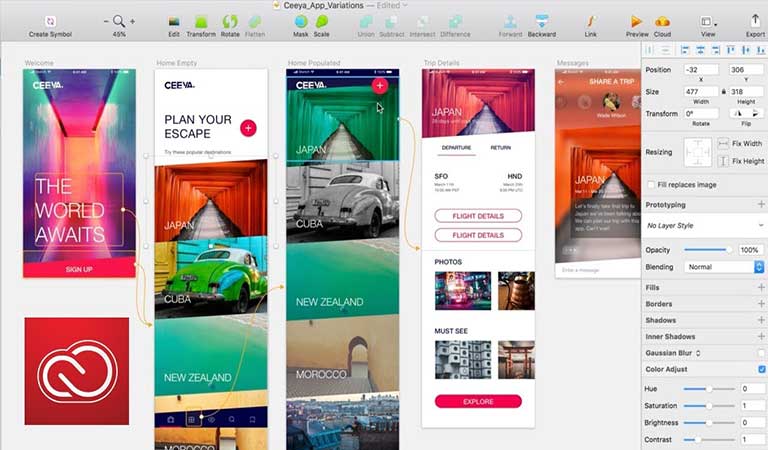This screenshot has height=450, width=768.
Task: Click the Create Symbol toolbar icon
Action: [x=50, y=22]
